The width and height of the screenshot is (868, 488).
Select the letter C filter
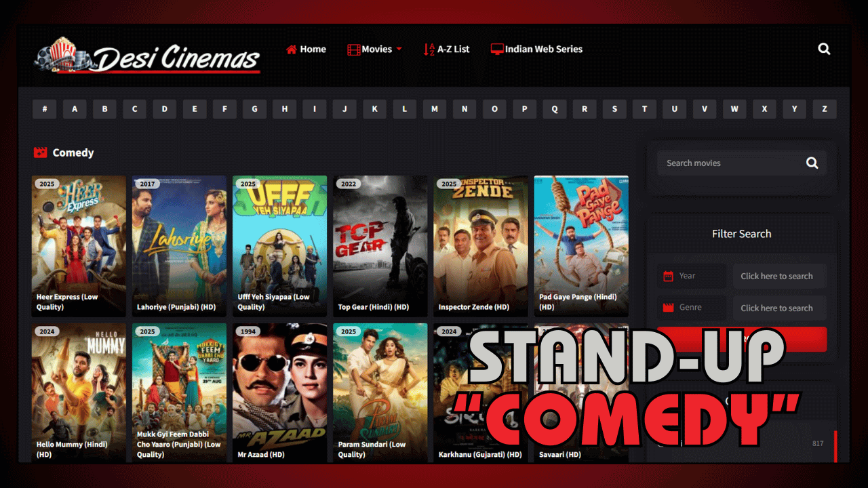134,109
